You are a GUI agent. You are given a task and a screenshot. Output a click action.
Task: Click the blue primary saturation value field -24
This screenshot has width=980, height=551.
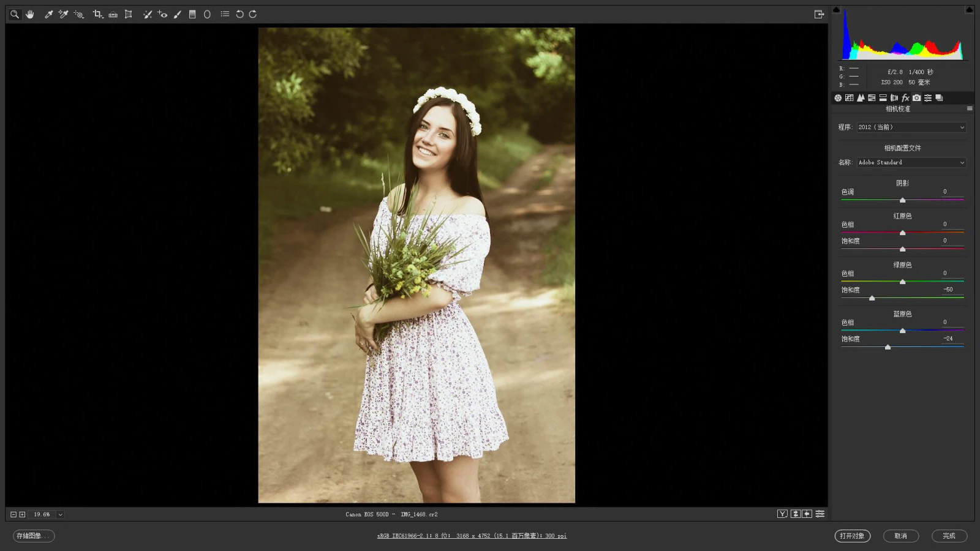tap(948, 339)
